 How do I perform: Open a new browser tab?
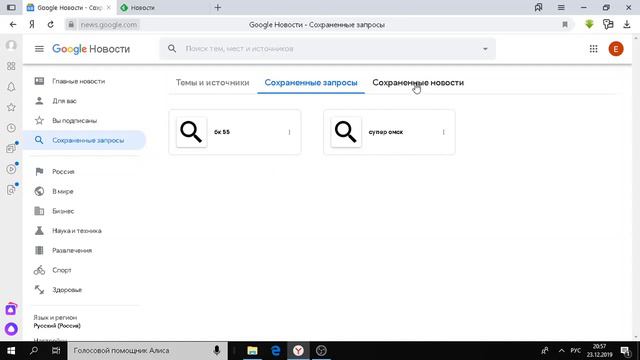point(218,7)
